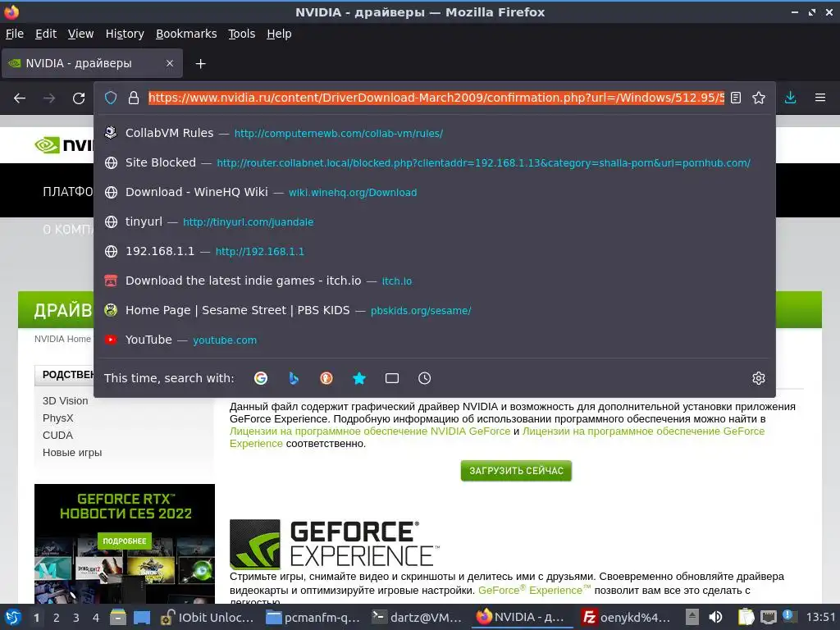This screenshot has width=840, height=630.
Task: Open file manager launcher icon in taskbar
Action: click(118, 617)
